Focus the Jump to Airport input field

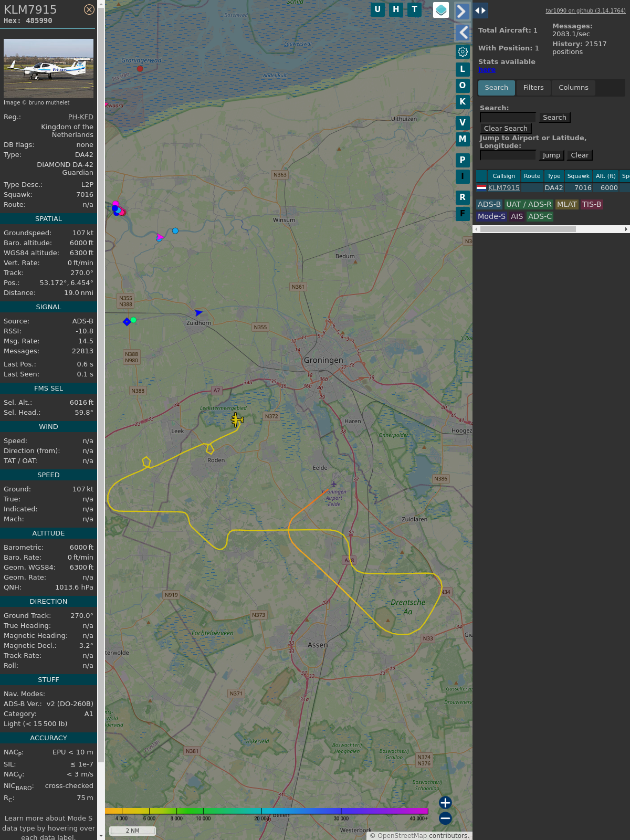pos(508,155)
